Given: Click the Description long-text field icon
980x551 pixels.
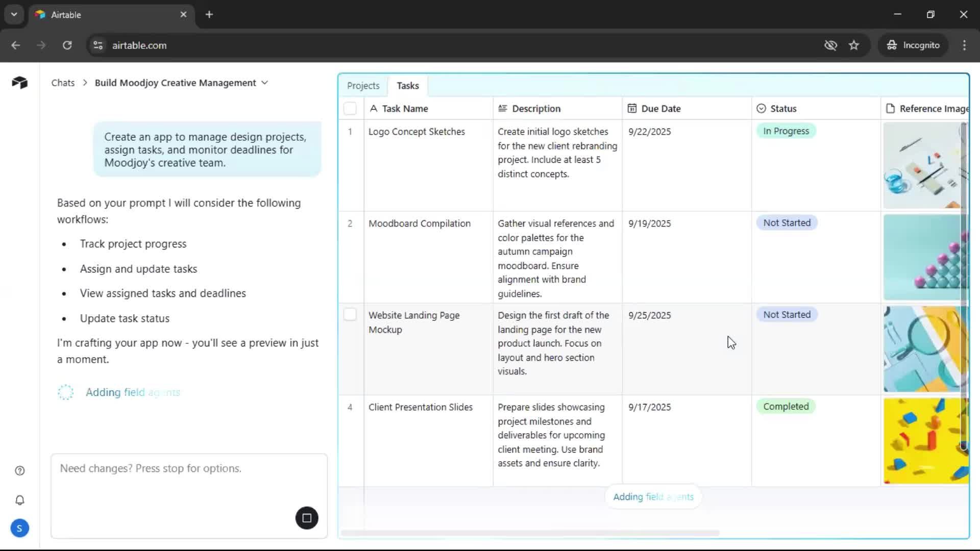Looking at the screenshot, I should tap(503, 108).
